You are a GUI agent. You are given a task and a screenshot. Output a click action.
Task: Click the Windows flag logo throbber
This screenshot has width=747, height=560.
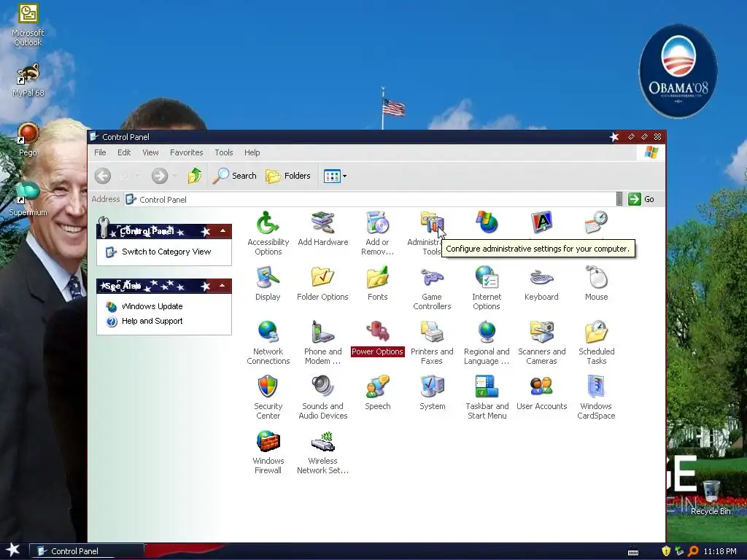point(651,152)
